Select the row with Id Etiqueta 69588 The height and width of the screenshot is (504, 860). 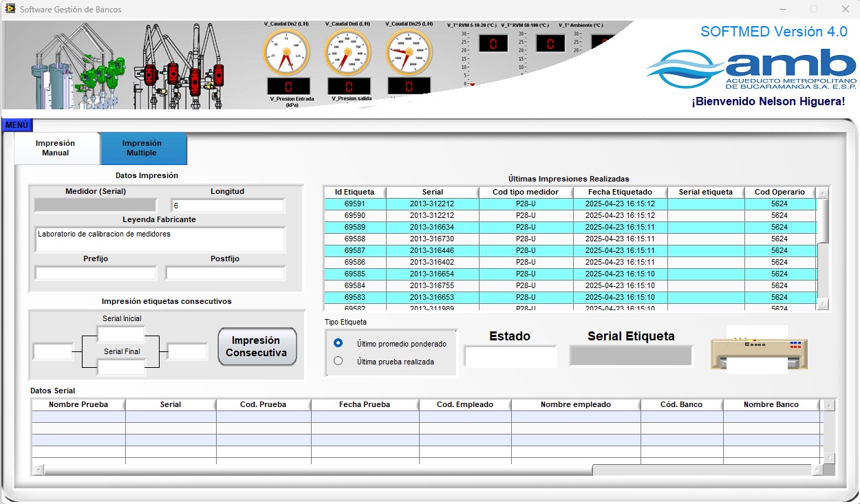(x=570, y=239)
